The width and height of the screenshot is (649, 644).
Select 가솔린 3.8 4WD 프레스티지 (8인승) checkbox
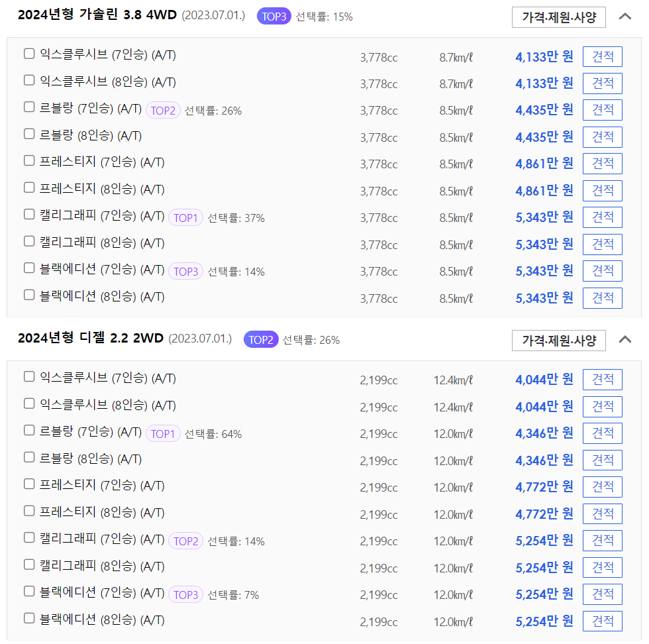point(29,188)
